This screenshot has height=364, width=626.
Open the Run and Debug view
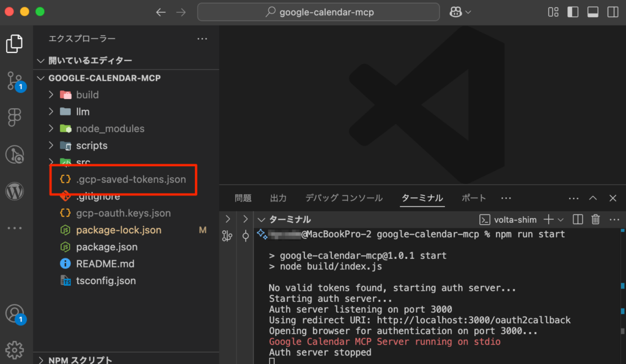tap(15, 154)
